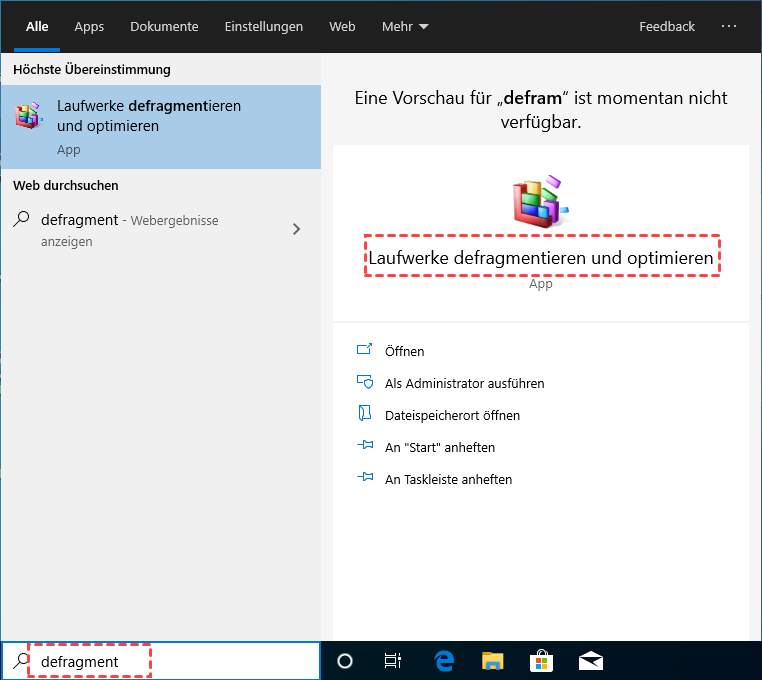Click Öffnen to launch the app
The image size is (762, 680).
404,351
